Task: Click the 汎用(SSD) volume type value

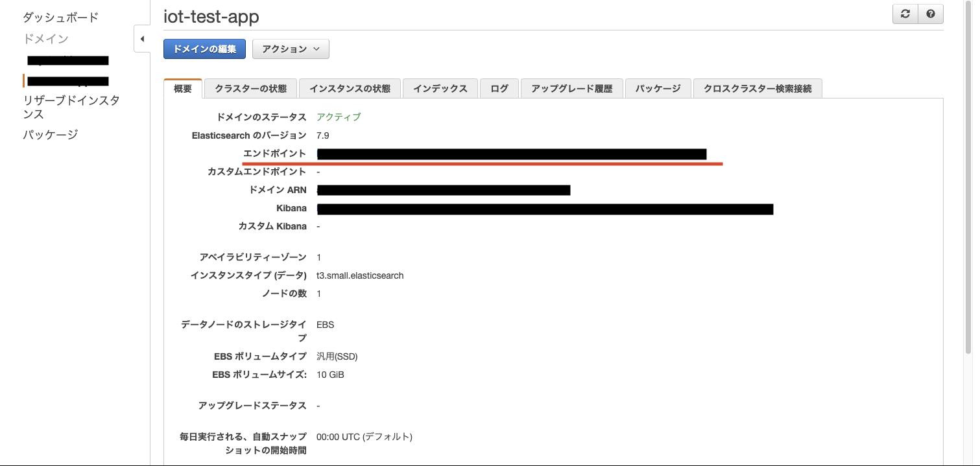Action: 337,356
